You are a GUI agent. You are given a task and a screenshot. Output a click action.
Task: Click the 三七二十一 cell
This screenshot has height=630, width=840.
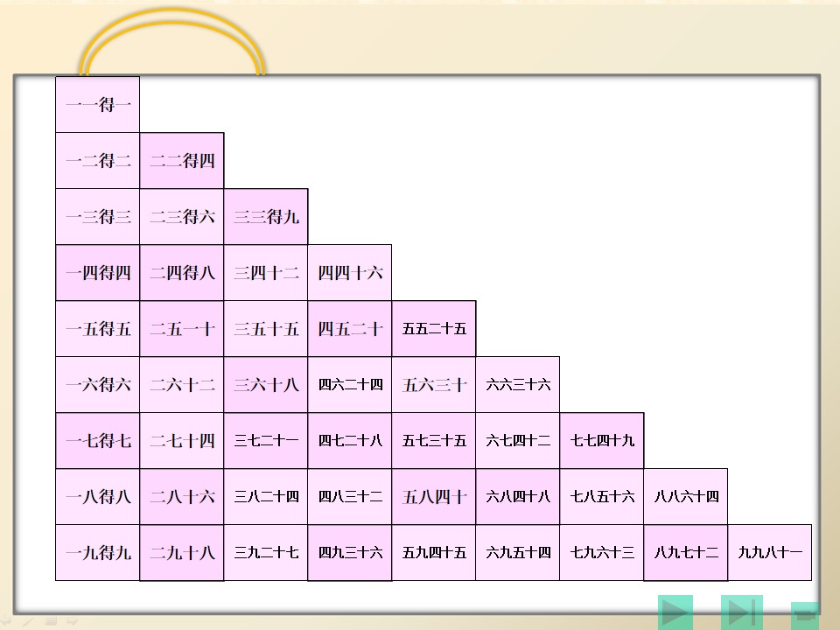coord(266,440)
